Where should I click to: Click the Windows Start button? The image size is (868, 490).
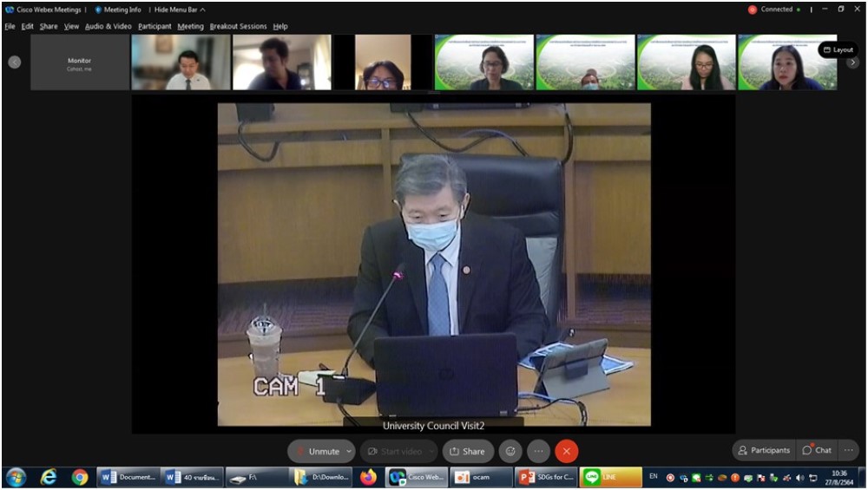pyautogui.click(x=16, y=477)
